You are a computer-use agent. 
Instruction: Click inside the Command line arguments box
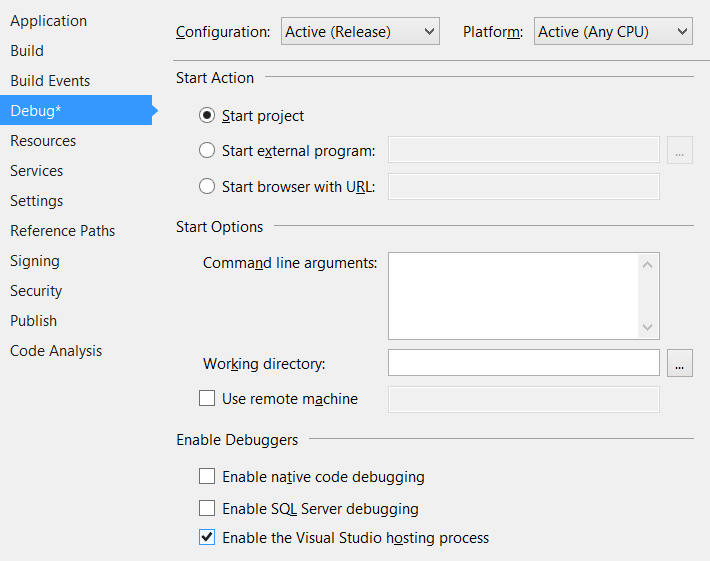(x=512, y=296)
